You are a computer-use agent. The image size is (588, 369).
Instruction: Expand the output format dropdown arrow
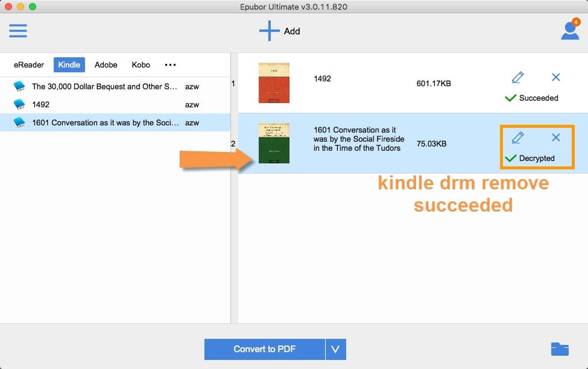pyautogui.click(x=336, y=349)
